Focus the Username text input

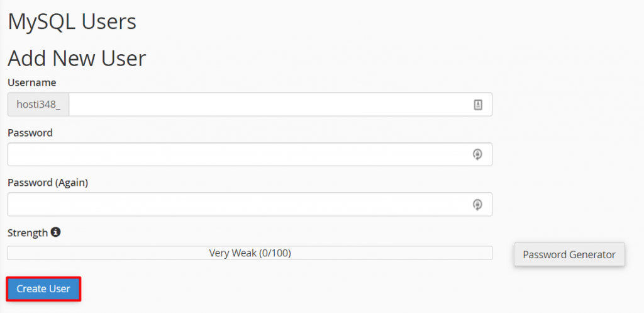270,105
